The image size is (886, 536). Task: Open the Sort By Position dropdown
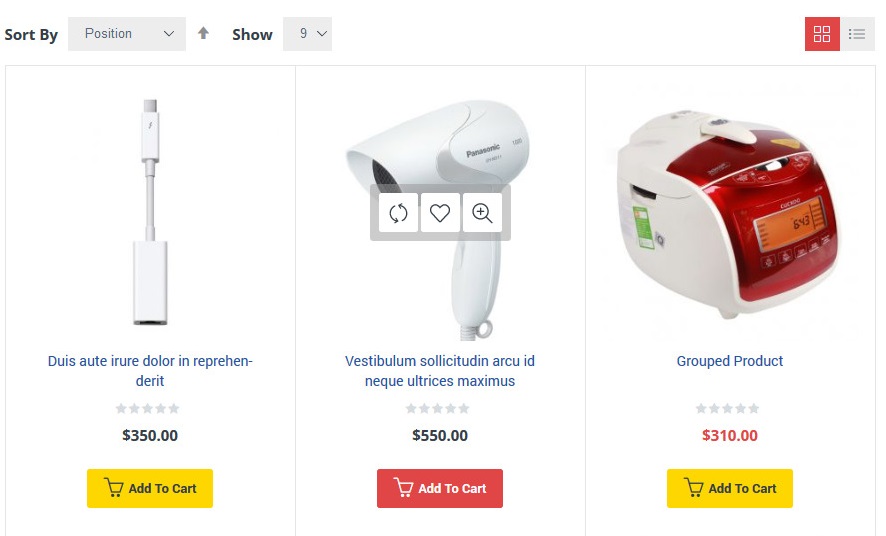(x=127, y=34)
